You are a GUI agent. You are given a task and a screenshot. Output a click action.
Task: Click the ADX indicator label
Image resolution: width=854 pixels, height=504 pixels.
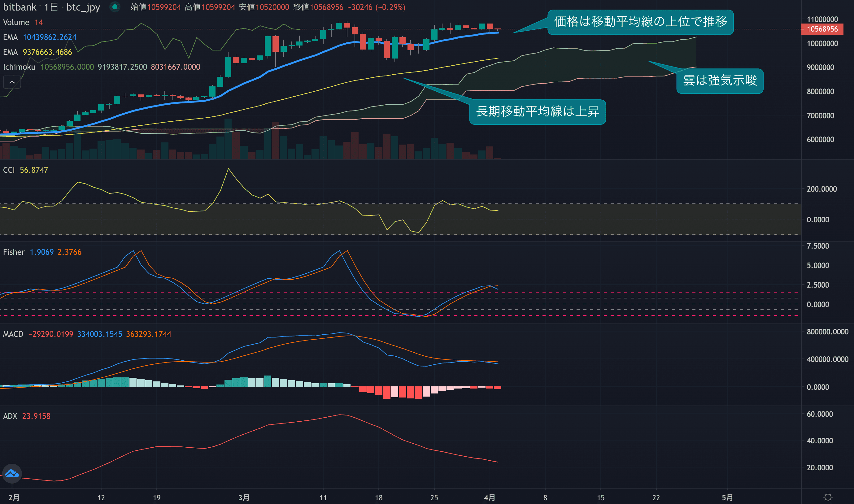(x=10, y=416)
